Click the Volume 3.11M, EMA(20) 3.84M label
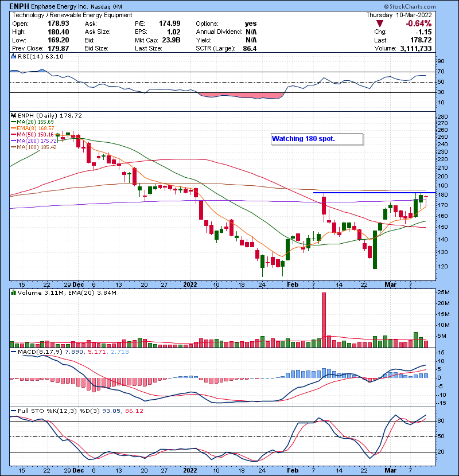Viewport: 459px width, 476px height. tap(67, 292)
